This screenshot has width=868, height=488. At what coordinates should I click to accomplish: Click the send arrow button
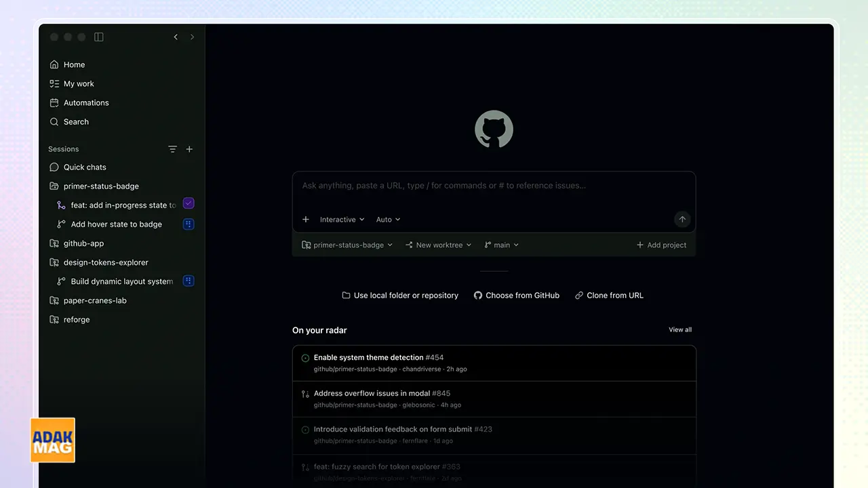682,219
